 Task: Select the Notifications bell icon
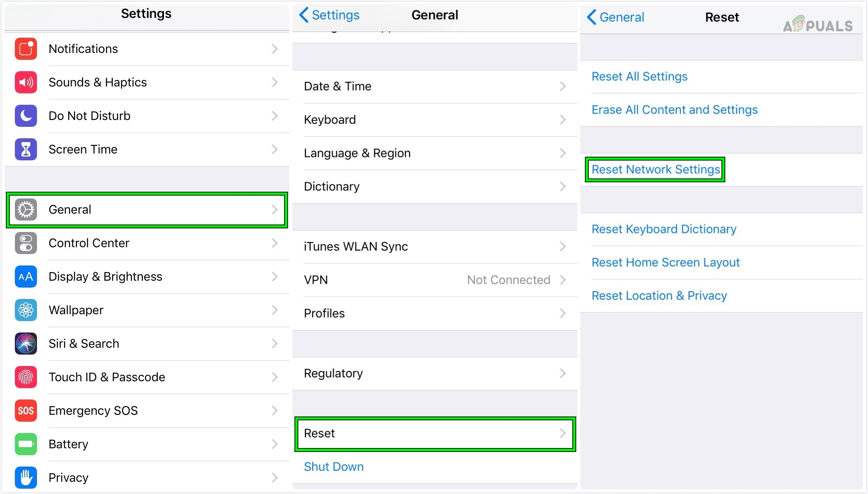(25, 49)
